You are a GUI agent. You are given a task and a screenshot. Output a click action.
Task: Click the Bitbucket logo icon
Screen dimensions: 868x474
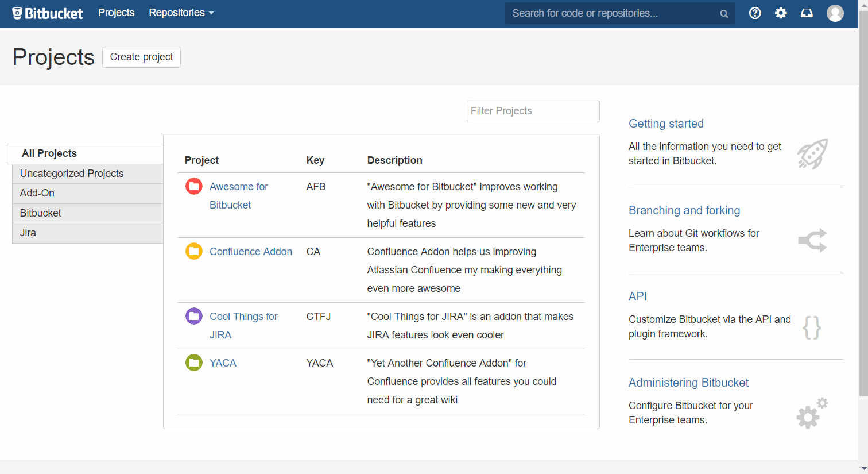pos(18,12)
